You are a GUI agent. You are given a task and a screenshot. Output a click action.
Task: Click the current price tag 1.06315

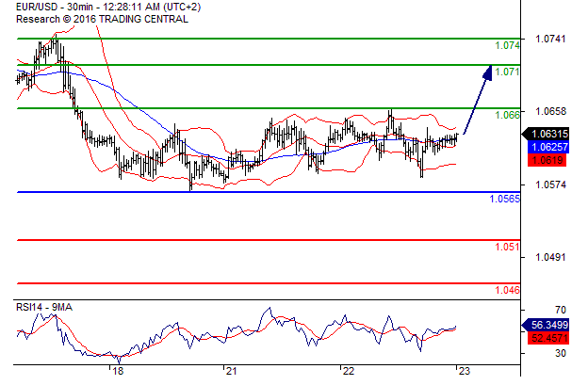[x=546, y=134]
